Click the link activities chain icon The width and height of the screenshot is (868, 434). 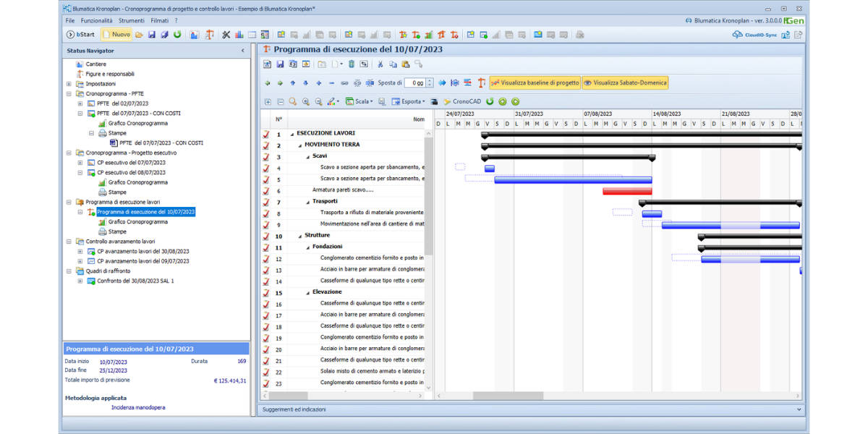pyautogui.click(x=344, y=83)
